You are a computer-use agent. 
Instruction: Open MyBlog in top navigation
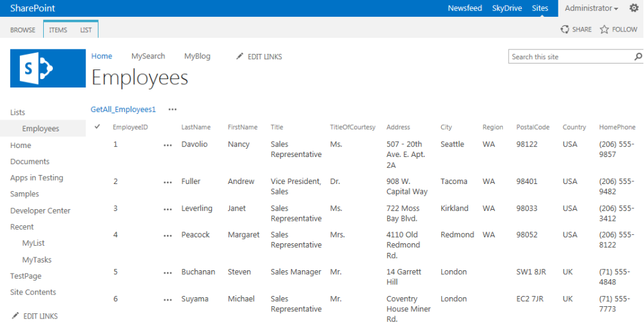click(197, 56)
